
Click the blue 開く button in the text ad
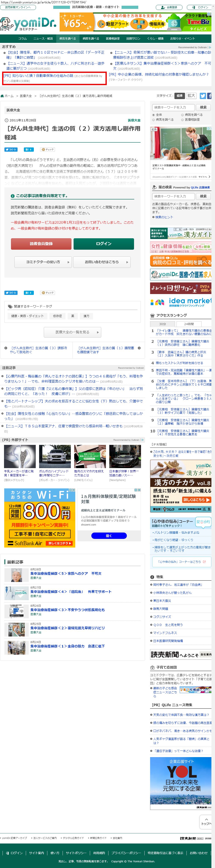[x=108, y=536]
